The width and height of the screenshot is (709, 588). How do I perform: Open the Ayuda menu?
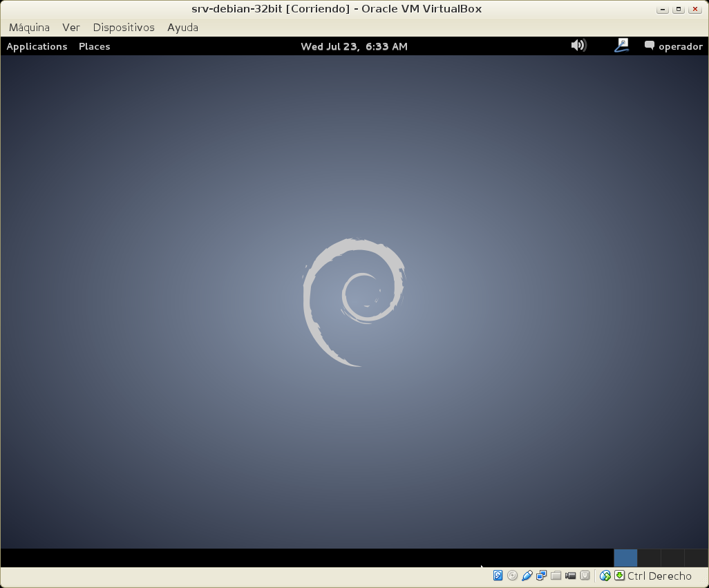point(182,28)
